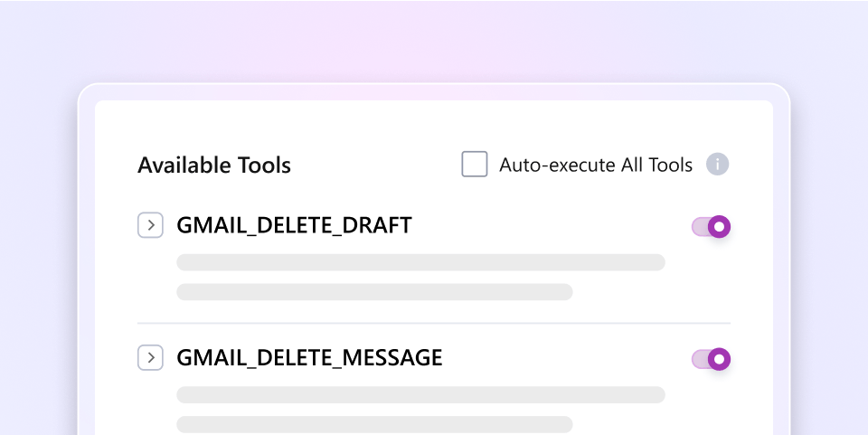Click the info icon beside Auto-execute All Tools
This screenshot has width=868, height=435.
[x=717, y=165]
